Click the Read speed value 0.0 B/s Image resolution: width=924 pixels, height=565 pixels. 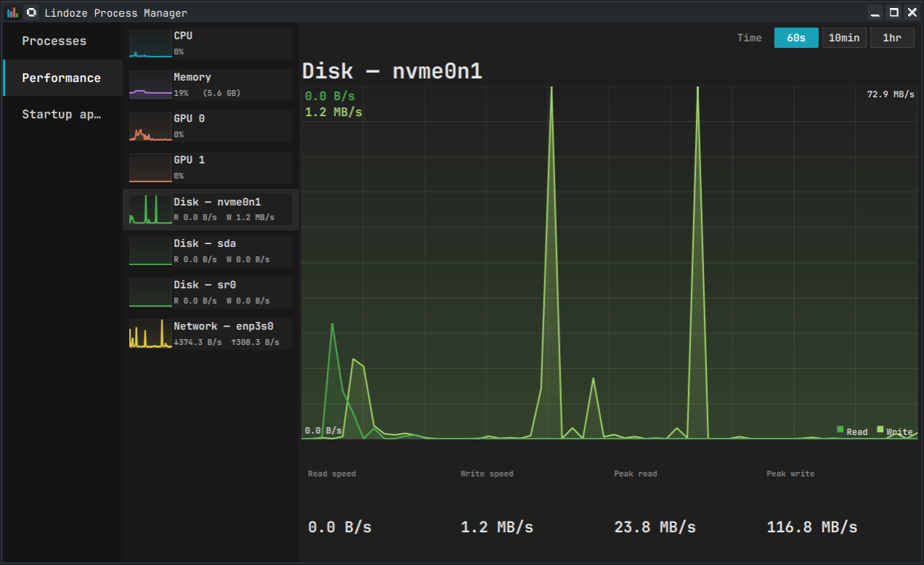340,527
